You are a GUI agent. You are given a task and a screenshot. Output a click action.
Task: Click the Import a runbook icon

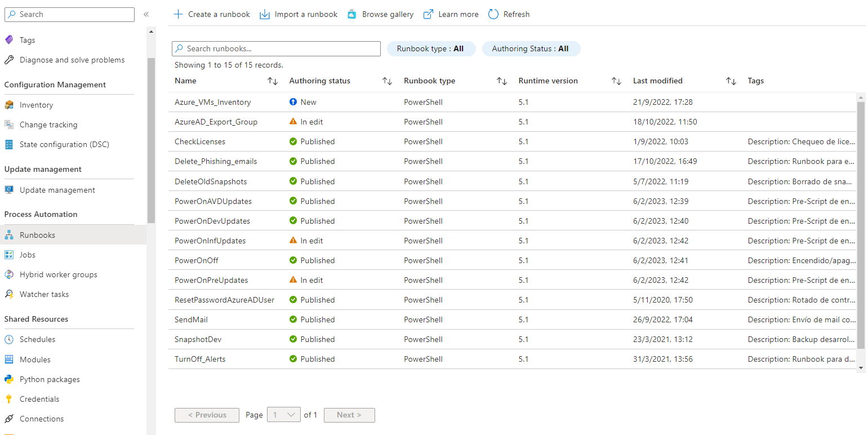tap(265, 14)
